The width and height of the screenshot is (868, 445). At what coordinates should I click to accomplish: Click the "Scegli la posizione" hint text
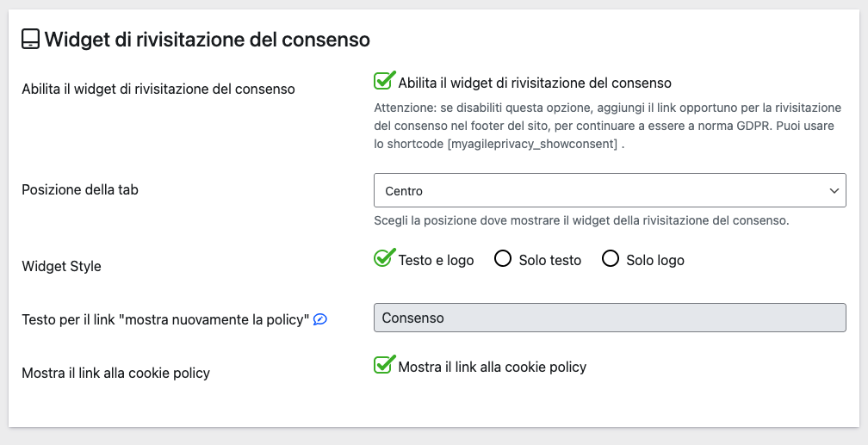click(x=581, y=220)
